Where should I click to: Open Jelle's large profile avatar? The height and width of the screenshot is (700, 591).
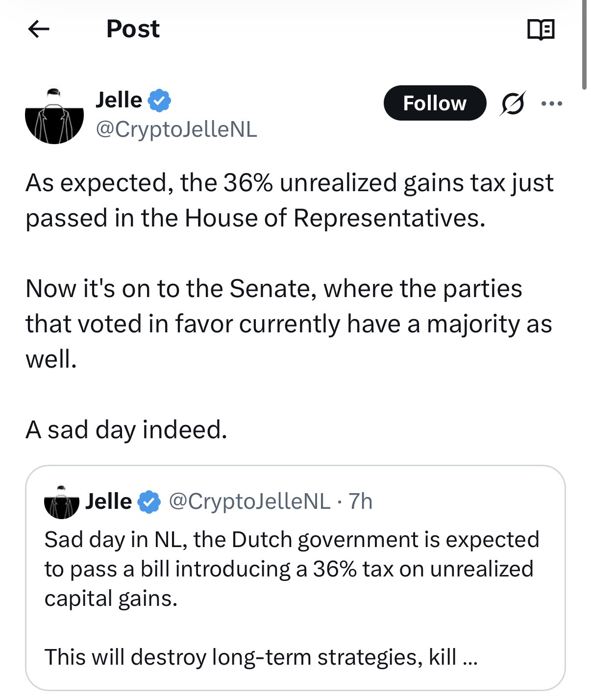point(54,116)
